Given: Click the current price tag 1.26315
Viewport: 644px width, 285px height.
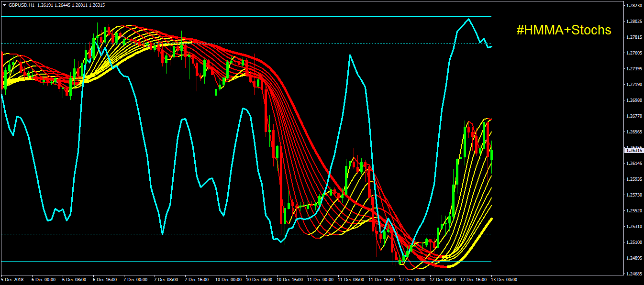Looking at the screenshot, I should tap(634, 150).
